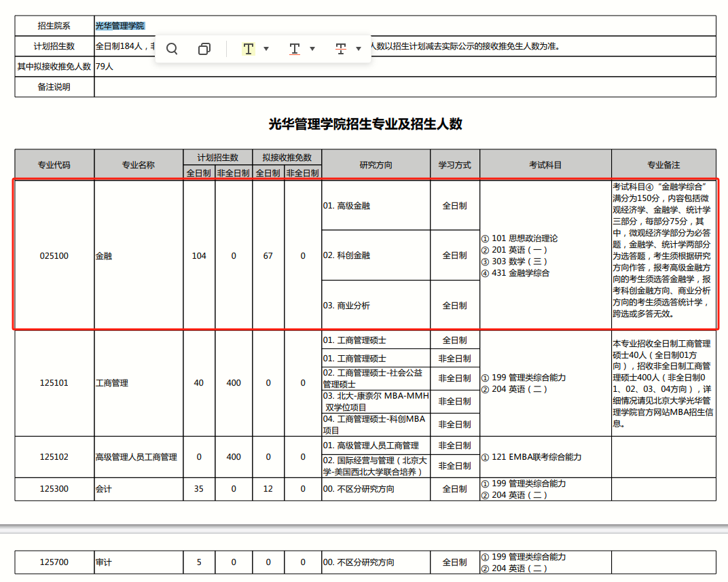Search the selected text with magnifier icon
The width and height of the screenshot is (728, 582).
coord(172,49)
